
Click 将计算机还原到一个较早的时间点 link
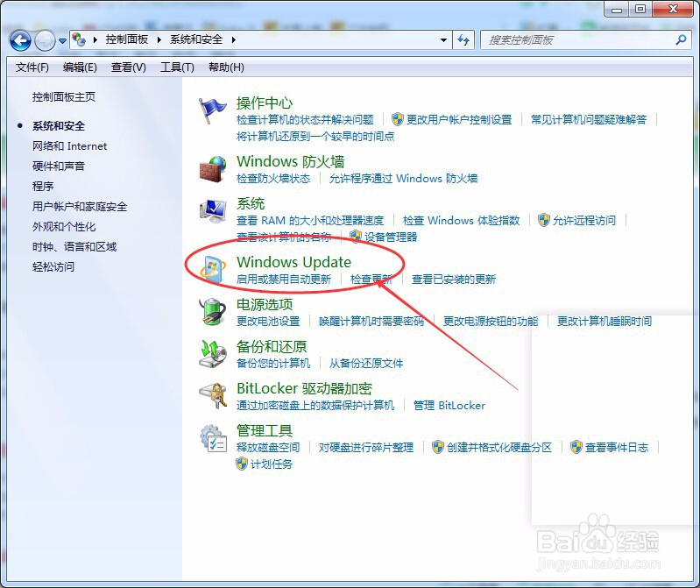(x=315, y=136)
